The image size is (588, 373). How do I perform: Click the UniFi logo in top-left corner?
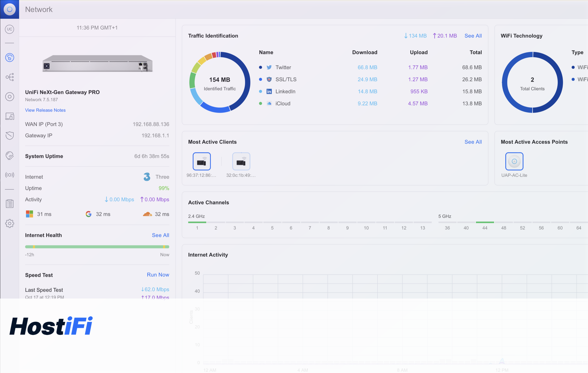click(x=10, y=9)
